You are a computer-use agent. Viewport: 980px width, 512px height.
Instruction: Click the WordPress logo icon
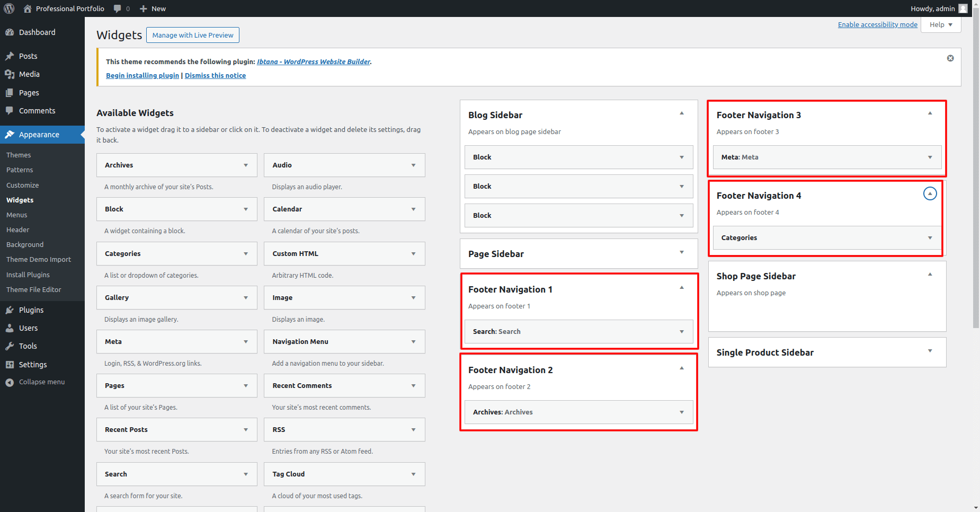[9, 8]
